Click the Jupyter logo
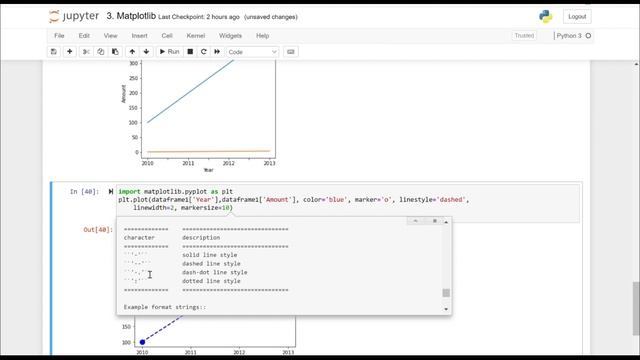 tap(74, 16)
